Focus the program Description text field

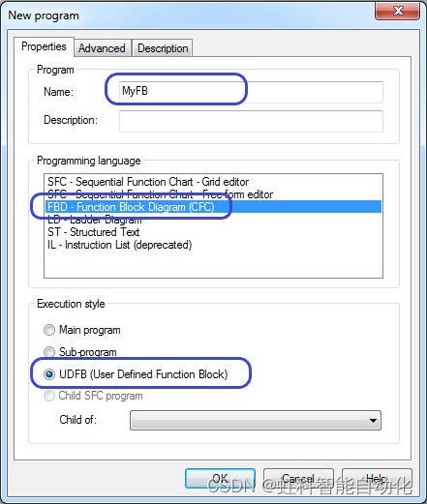click(x=251, y=121)
